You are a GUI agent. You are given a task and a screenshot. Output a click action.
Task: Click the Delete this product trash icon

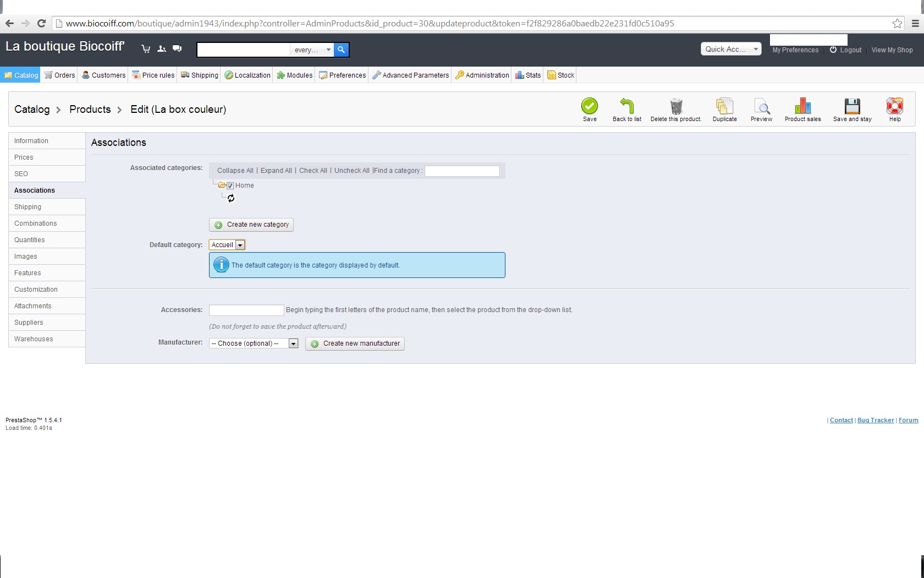(x=676, y=106)
